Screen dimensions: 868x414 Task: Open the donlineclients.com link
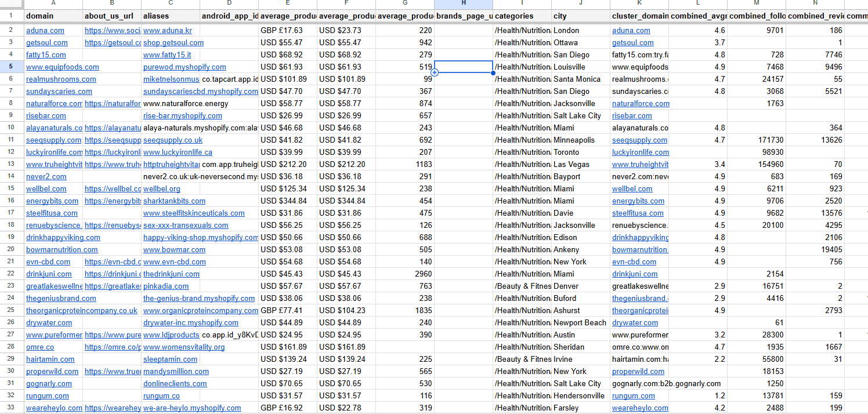175,383
